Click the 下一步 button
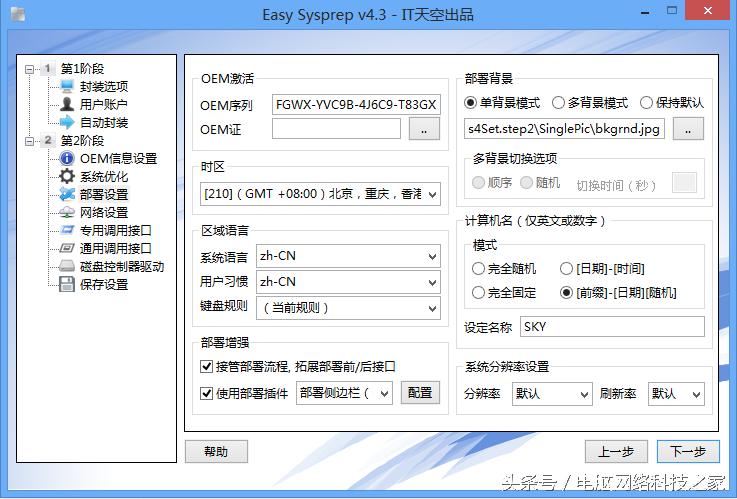Viewport: 737px width, 499px height. pos(688,452)
